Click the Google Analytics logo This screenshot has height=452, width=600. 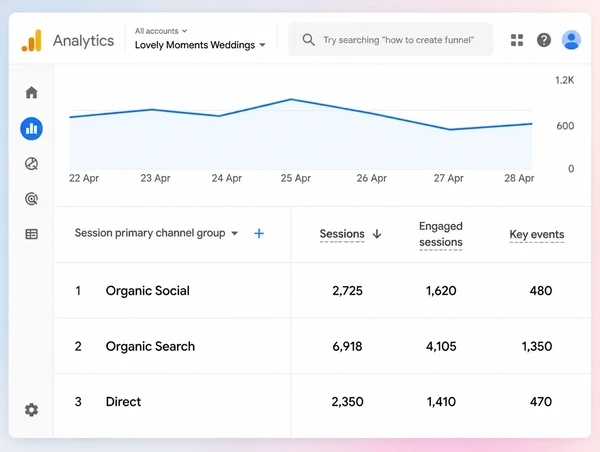point(31,40)
